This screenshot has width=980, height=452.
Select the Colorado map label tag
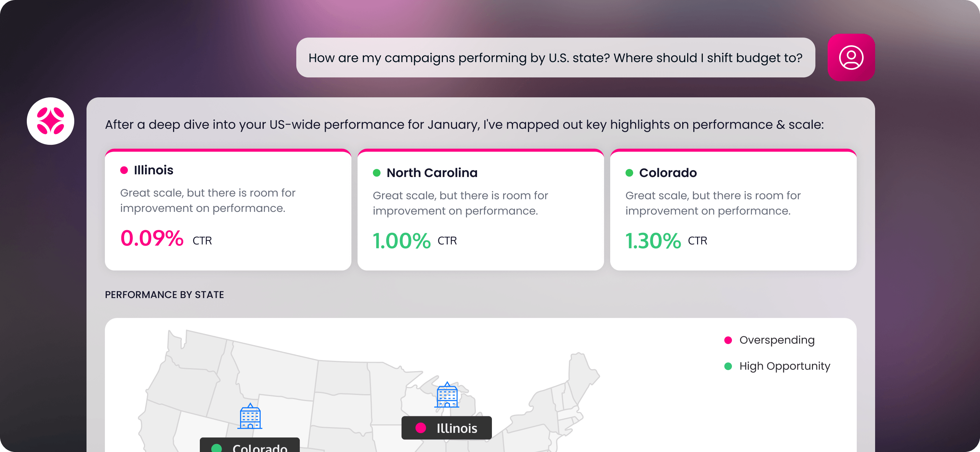(x=250, y=445)
